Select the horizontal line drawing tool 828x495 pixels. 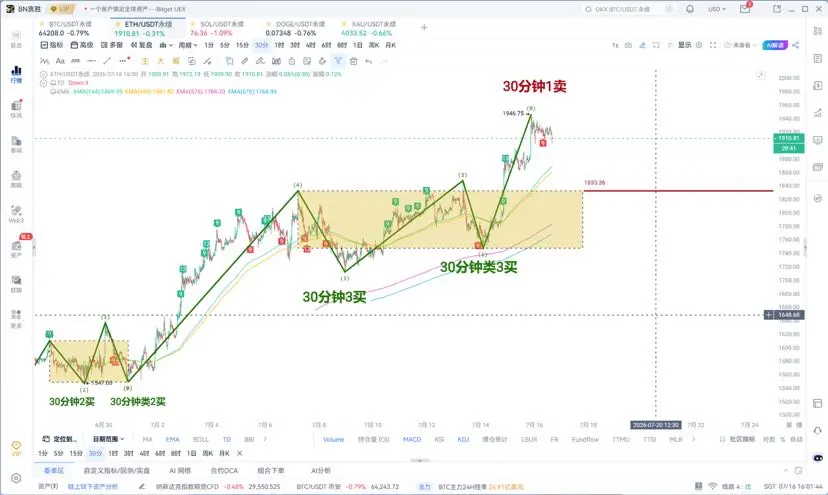click(91, 61)
